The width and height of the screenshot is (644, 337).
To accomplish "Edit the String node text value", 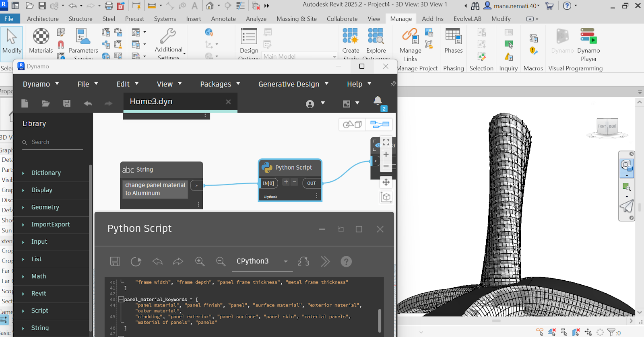I will tap(155, 189).
